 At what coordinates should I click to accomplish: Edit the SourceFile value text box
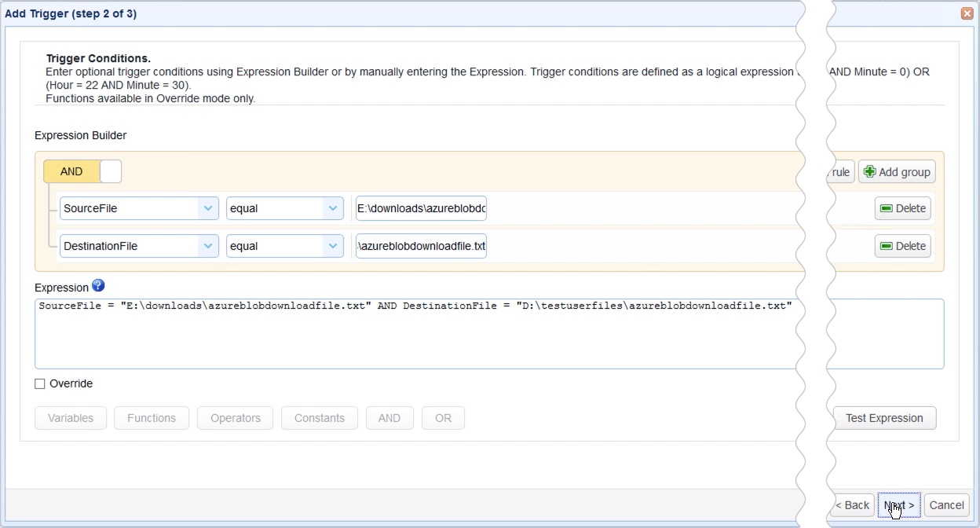click(x=420, y=208)
